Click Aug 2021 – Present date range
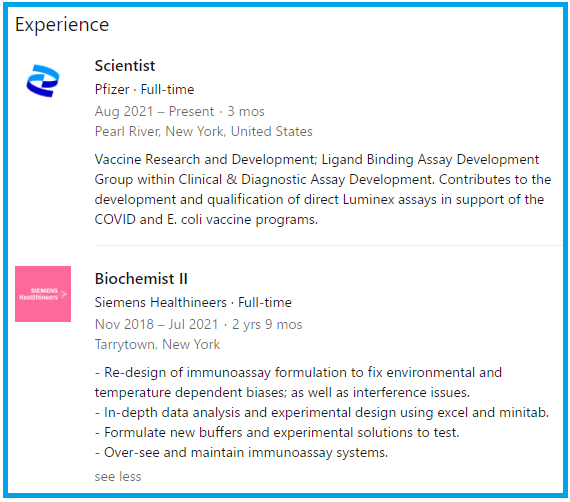The width and height of the screenshot is (570, 502). (x=154, y=111)
